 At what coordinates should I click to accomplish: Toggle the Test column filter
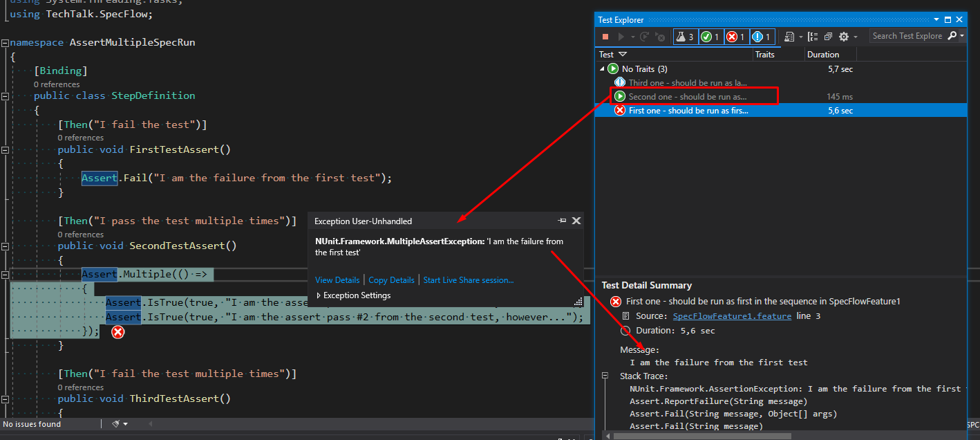pyautogui.click(x=621, y=54)
